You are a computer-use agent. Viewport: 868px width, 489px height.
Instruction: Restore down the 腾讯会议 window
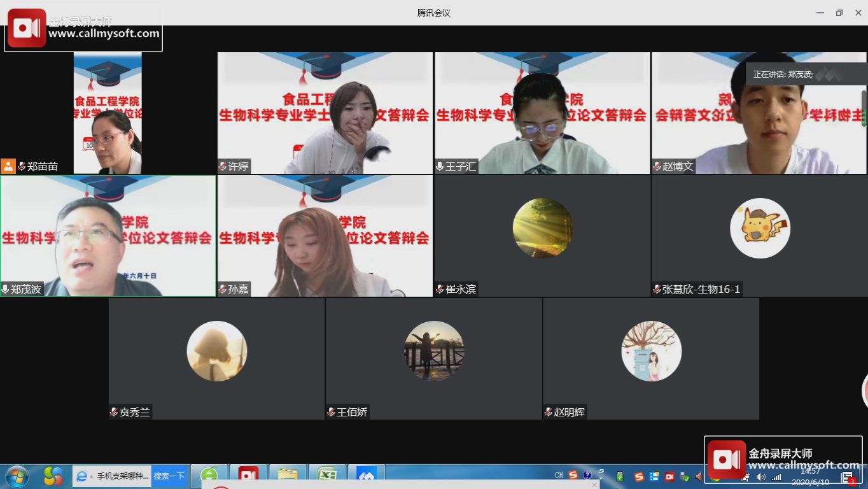[x=839, y=13]
